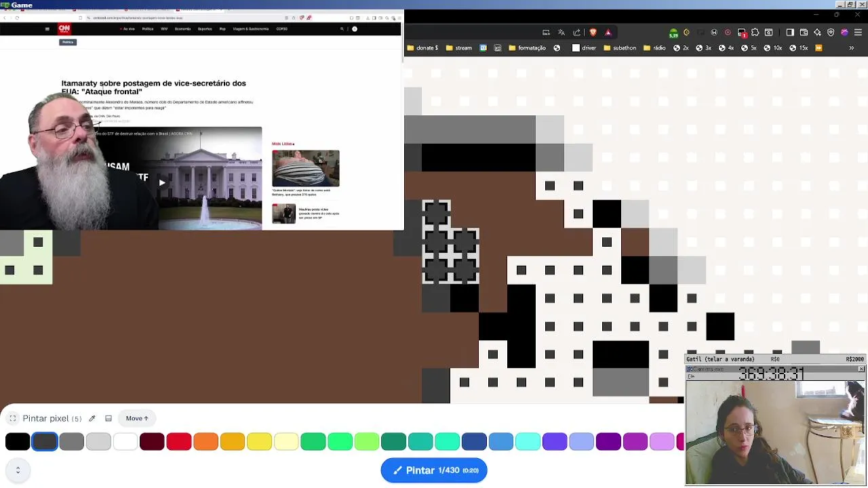Open the 'Economia' menu on CNN
868x488 pixels.
click(182, 28)
